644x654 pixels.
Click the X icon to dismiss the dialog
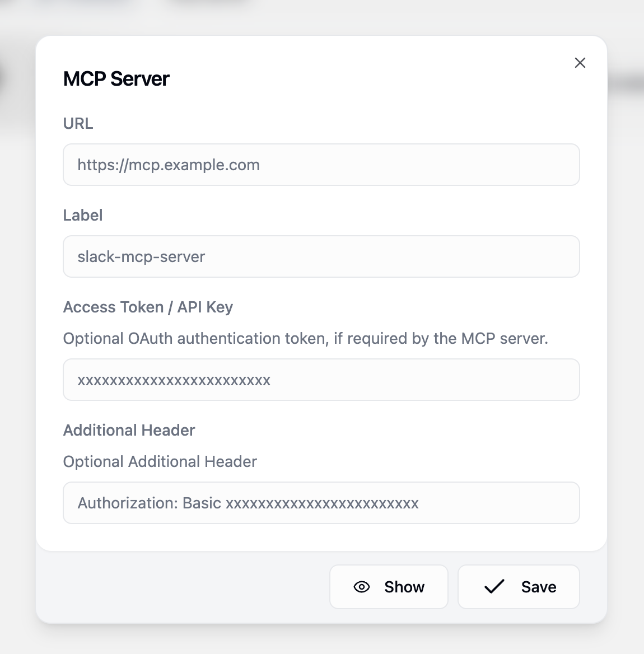pyautogui.click(x=580, y=63)
